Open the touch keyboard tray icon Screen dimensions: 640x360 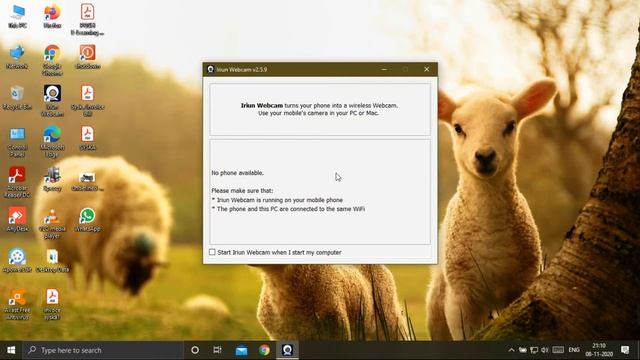[558, 350]
